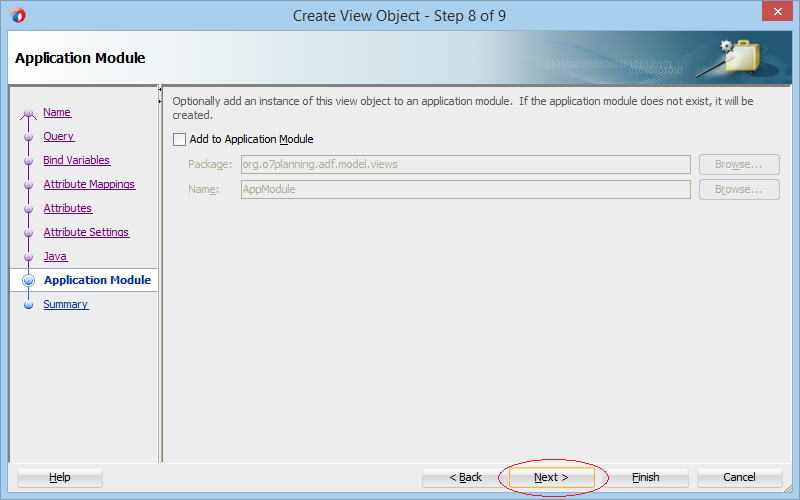Click the Attribute Settings step bullet icon
800x500 pixels.
point(29,233)
